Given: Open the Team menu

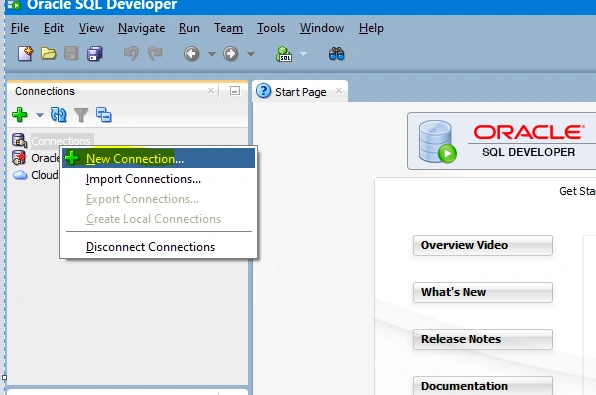Looking at the screenshot, I should click(228, 28).
